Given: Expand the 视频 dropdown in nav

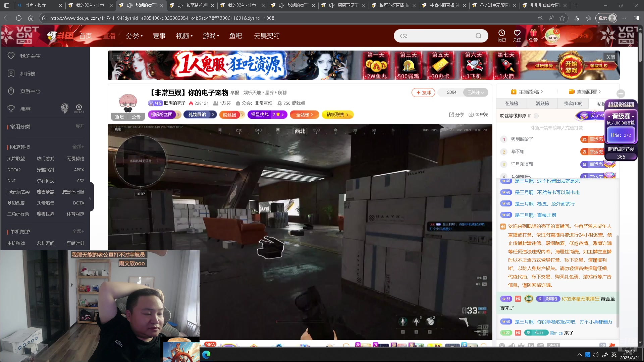Looking at the screenshot, I should pos(184,36).
